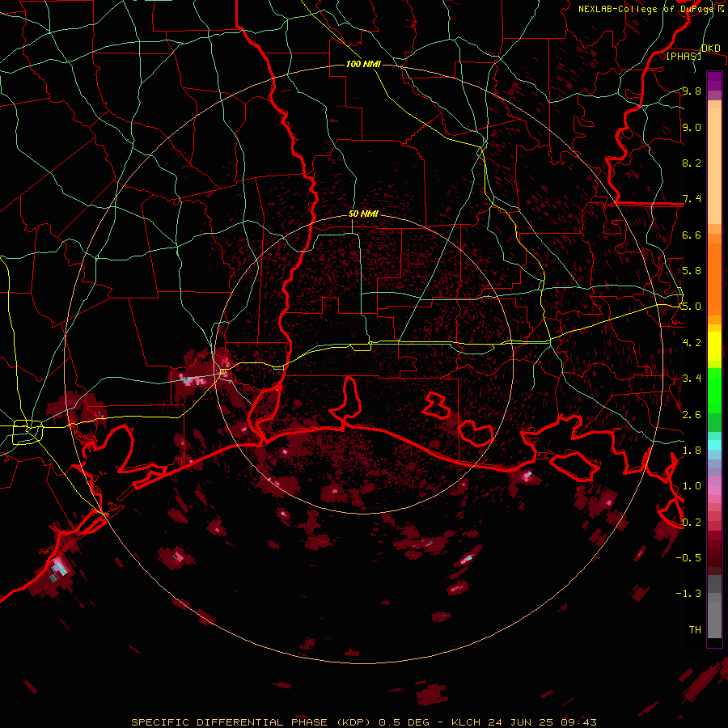728x728 pixels.
Task: Click the 7.4 value on the color scale
Action: [x=692, y=199]
